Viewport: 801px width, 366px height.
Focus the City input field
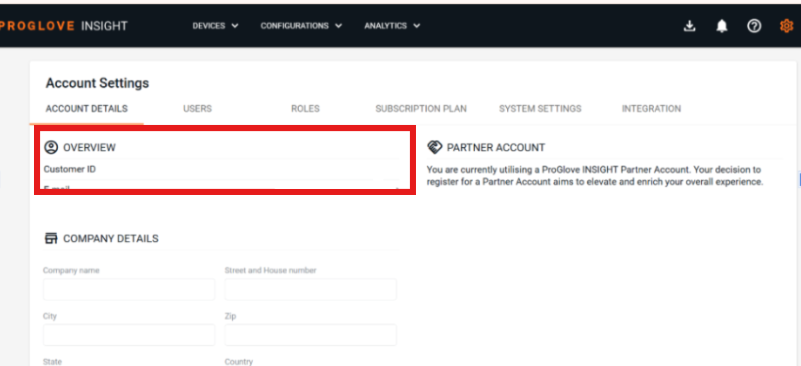129,335
